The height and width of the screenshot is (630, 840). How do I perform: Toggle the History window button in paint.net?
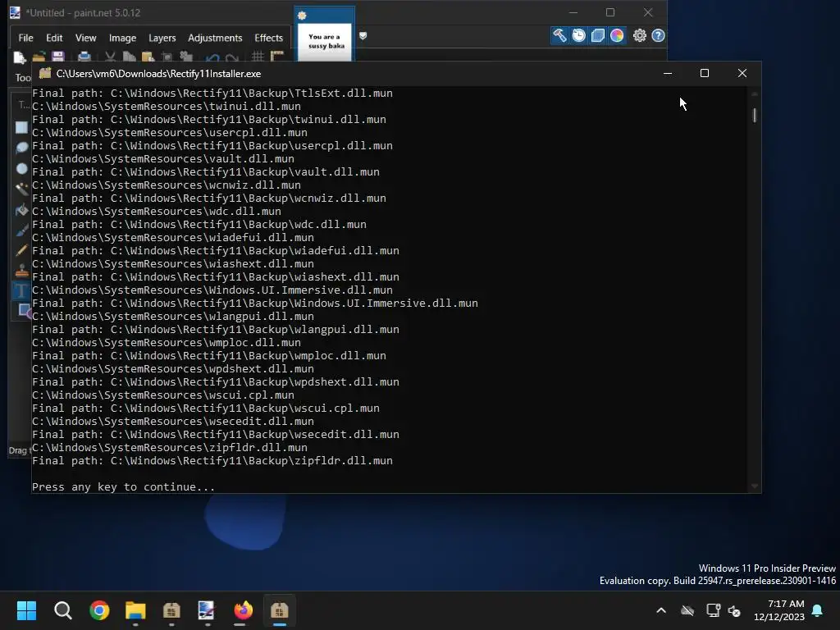(578, 35)
